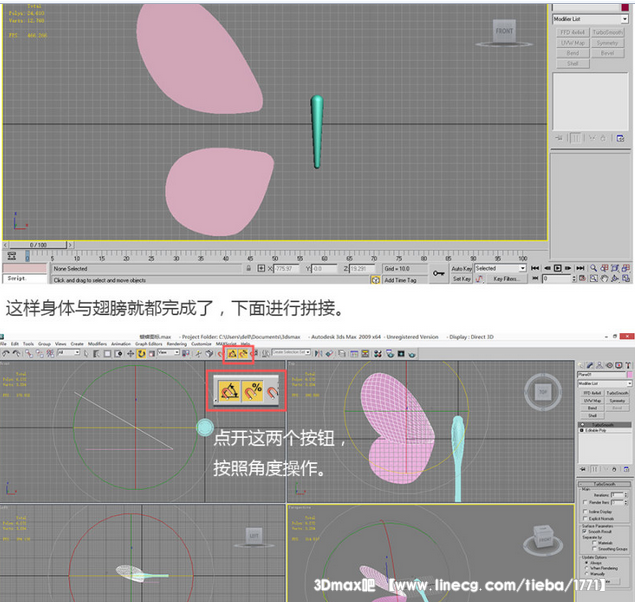The height and width of the screenshot is (602, 635).
Task: Check Smoothing Groups checkbox
Action: click(x=595, y=549)
